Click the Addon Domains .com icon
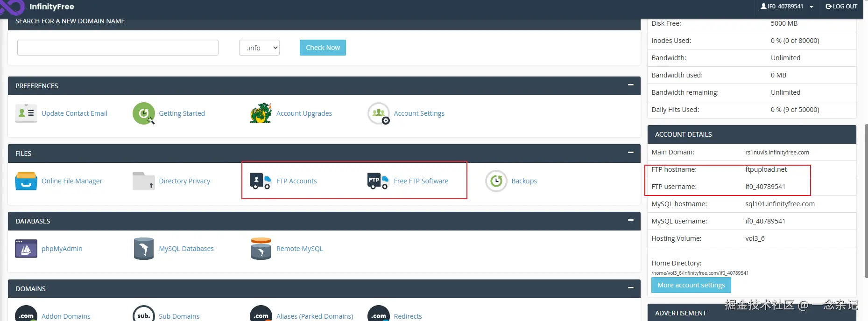868x321 pixels. [26, 314]
